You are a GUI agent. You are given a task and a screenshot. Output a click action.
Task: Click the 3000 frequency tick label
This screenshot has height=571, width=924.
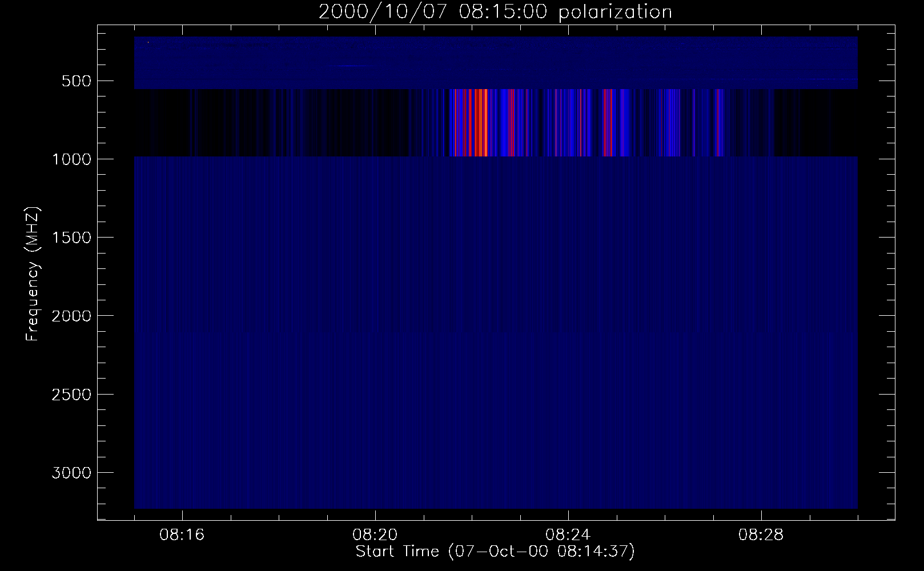click(71, 473)
